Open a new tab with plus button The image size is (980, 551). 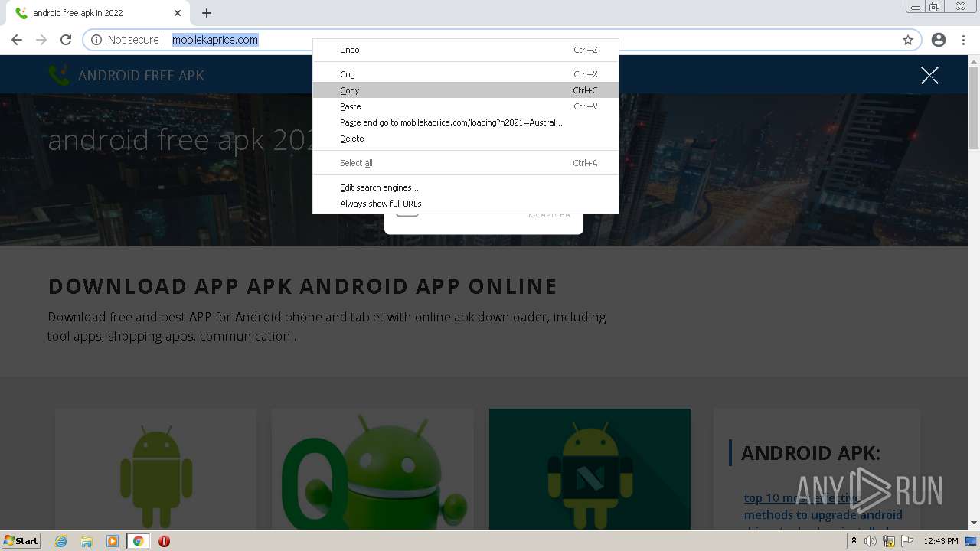[x=207, y=13]
